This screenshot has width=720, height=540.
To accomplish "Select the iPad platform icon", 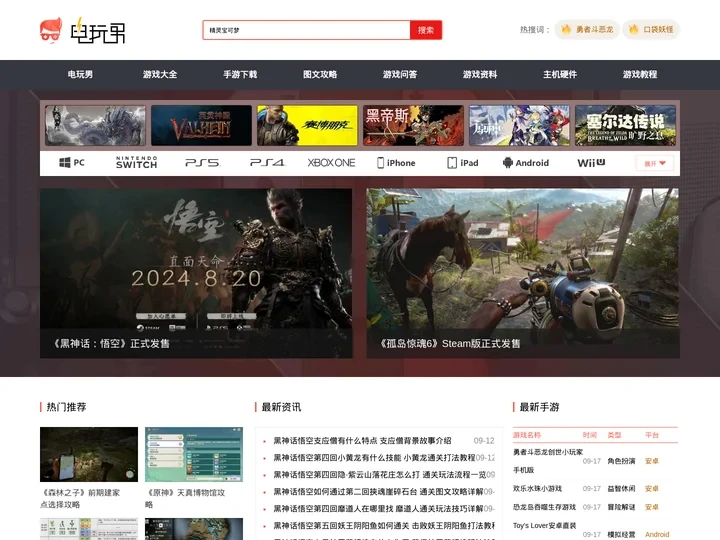I will click(x=463, y=163).
